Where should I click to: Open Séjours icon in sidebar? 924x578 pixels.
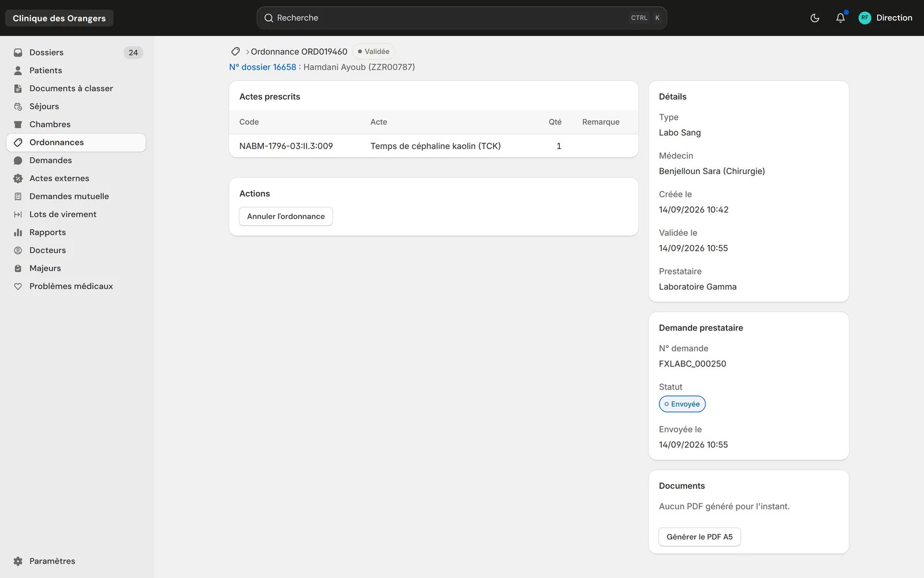pyautogui.click(x=18, y=106)
